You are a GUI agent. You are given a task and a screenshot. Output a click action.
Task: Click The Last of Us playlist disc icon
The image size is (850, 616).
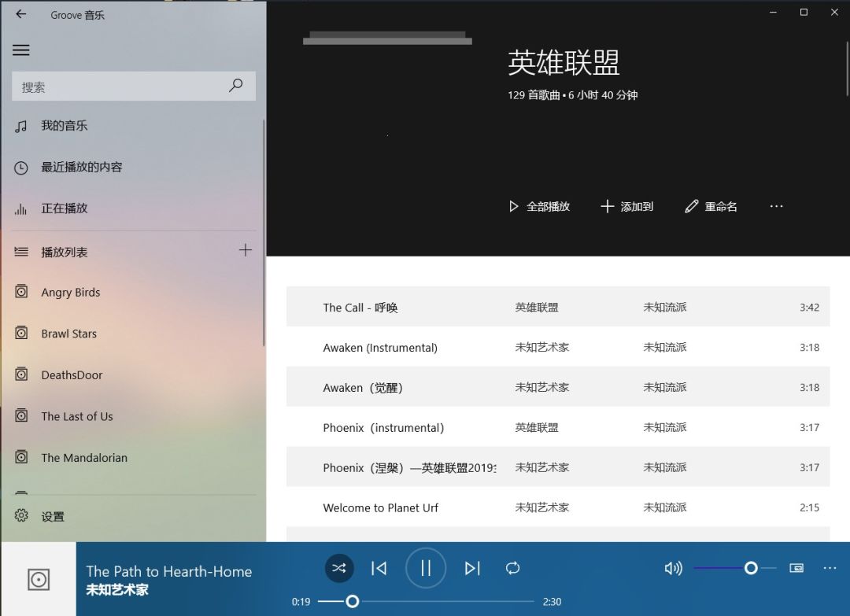click(x=21, y=415)
